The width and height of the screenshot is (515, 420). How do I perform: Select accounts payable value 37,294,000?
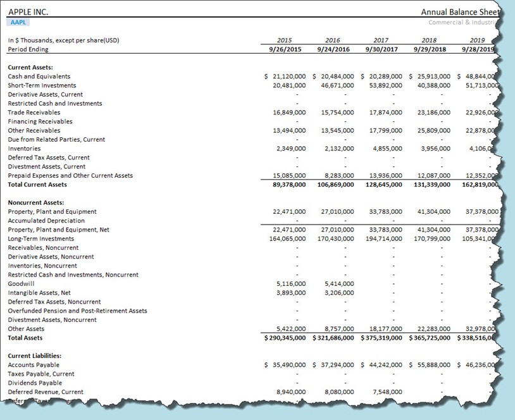338,365
